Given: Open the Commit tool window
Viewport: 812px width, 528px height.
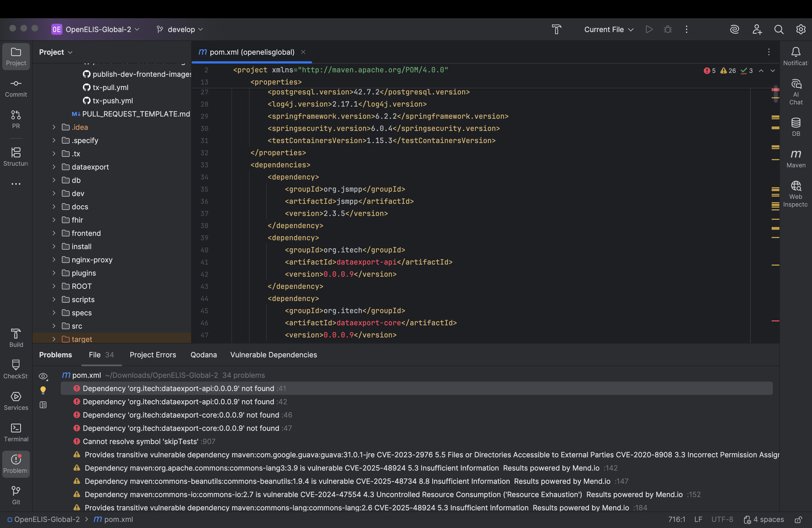Looking at the screenshot, I should 16,88.
